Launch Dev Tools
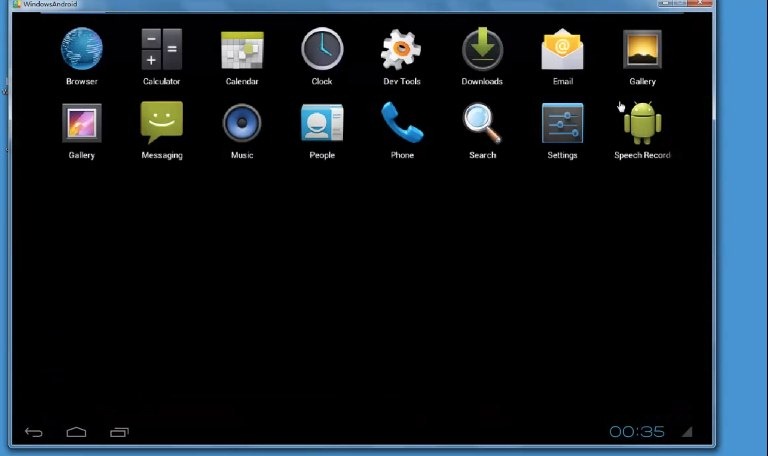The image size is (768, 456). [x=402, y=49]
